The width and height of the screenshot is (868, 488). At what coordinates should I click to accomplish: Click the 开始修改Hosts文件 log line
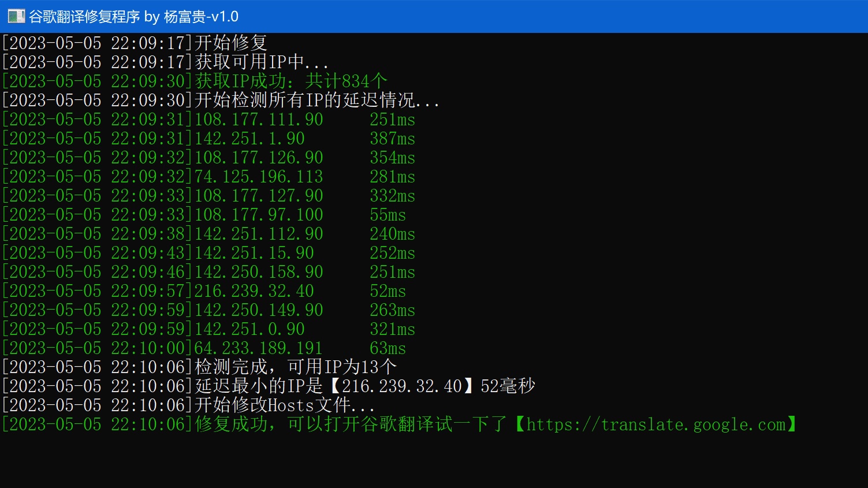pos(284,405)
